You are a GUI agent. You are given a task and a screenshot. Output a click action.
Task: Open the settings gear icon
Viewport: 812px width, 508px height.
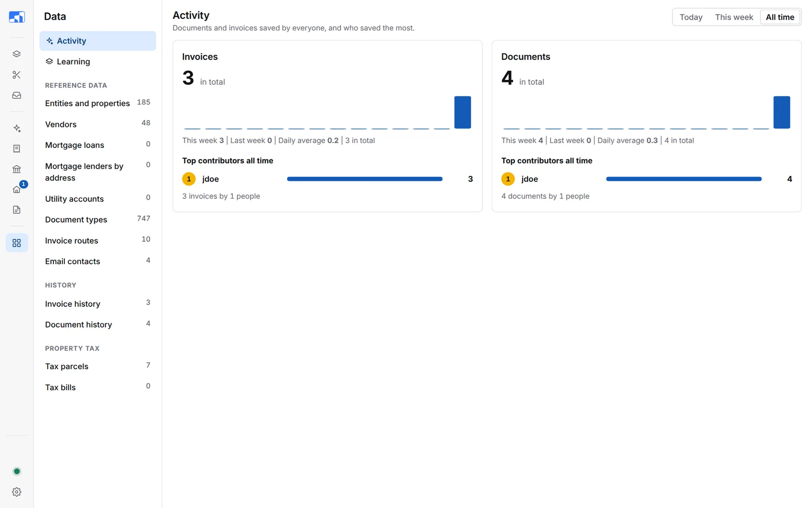[17, 492]
